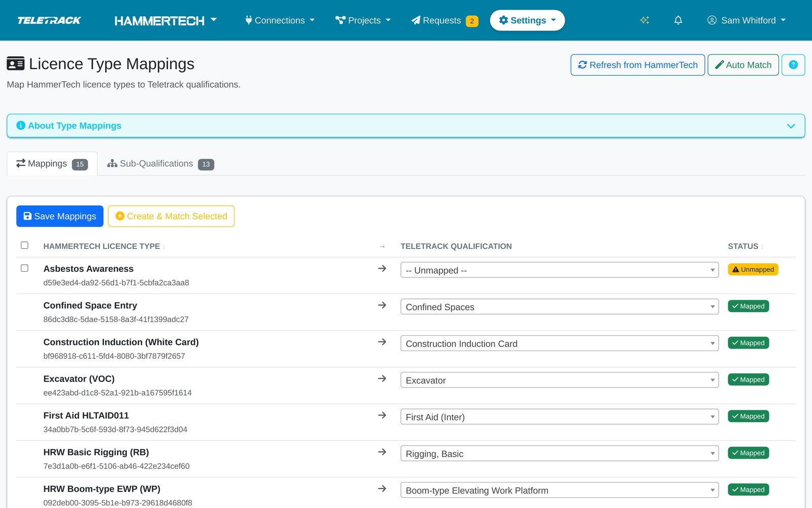This screenshot has height=508, width=812.
Task: Open the Asbestos Awareness qualification dropdown
Action: tap(559, 270)
